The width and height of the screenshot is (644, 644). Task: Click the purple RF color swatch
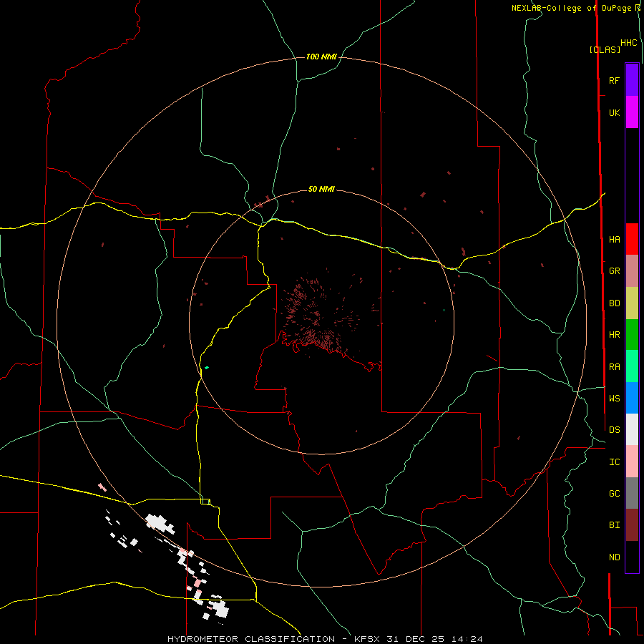click(632, 80)
